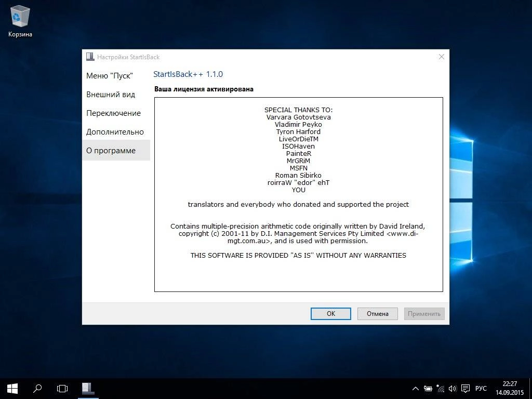
Task: Click the roirraW "edor" ehT line
Action: pyautogui.click(x=299, y=182)
